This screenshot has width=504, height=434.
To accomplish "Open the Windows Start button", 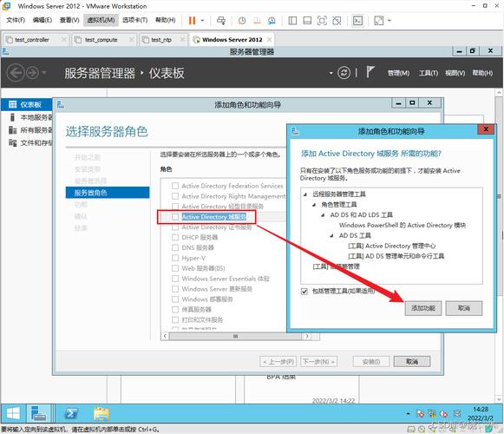I will (x=13, y=413).
